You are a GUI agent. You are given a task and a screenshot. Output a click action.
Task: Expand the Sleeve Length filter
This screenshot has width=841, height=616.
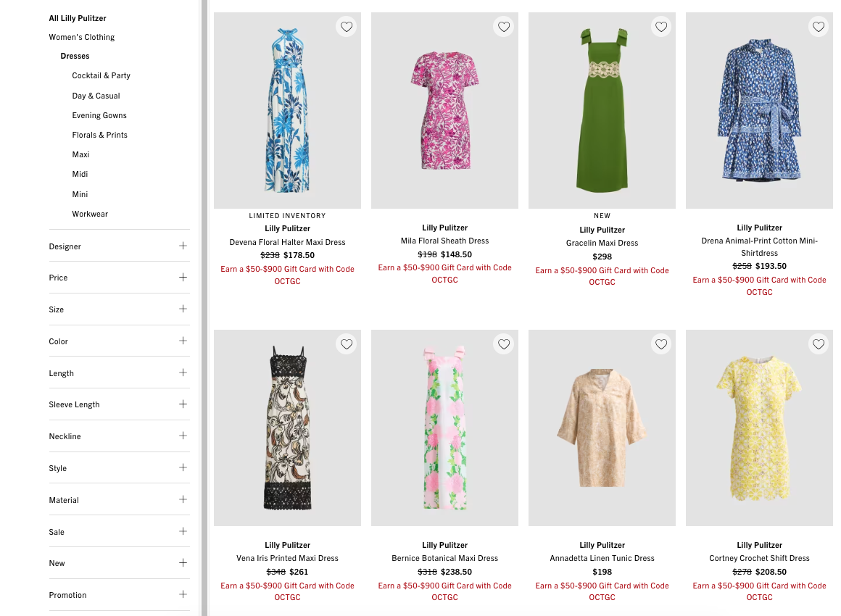tap(119, 404)
